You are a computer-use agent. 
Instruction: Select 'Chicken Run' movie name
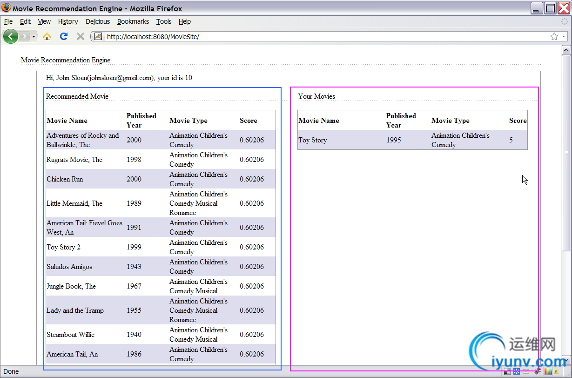pos(65,179)
